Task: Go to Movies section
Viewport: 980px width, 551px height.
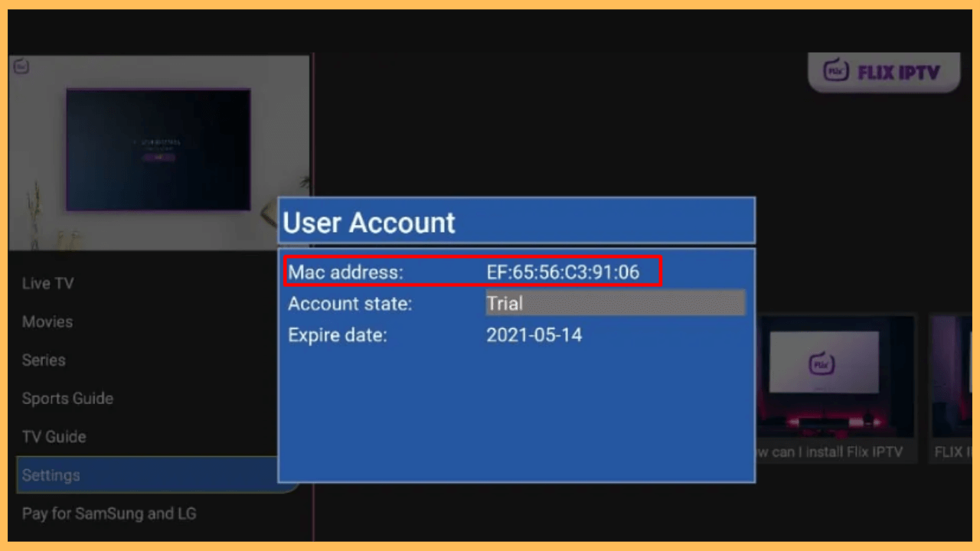Action: (47, 321)
